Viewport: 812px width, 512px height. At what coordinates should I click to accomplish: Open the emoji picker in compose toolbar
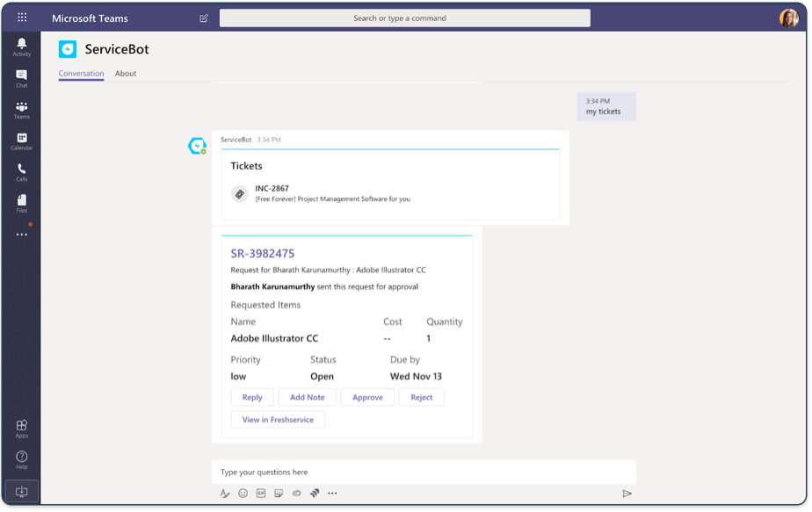pyautogui.click(x=243, y=494)
